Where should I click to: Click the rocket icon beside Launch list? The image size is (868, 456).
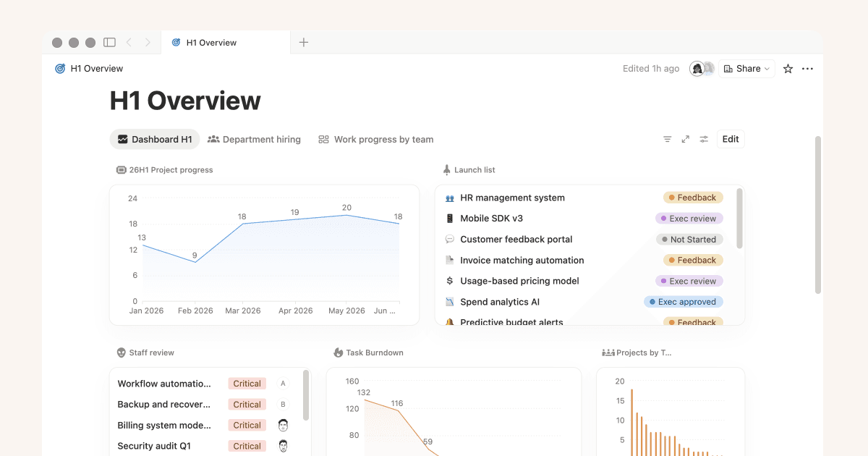[x=446, y=169]
